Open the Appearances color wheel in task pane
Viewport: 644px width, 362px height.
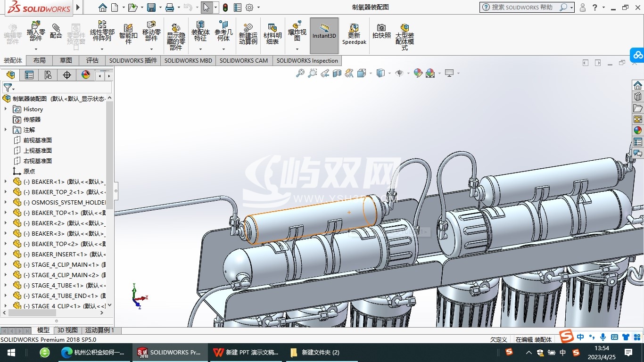[x=637, y=131]
